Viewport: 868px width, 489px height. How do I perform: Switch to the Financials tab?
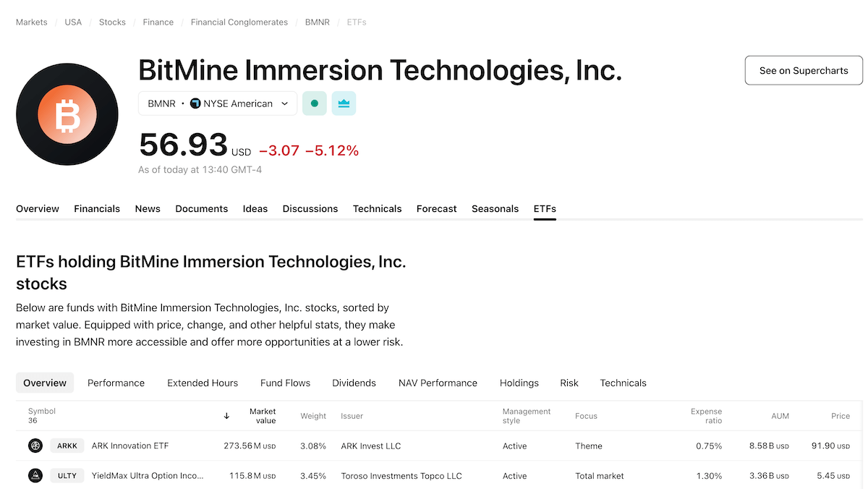point(97,208)
